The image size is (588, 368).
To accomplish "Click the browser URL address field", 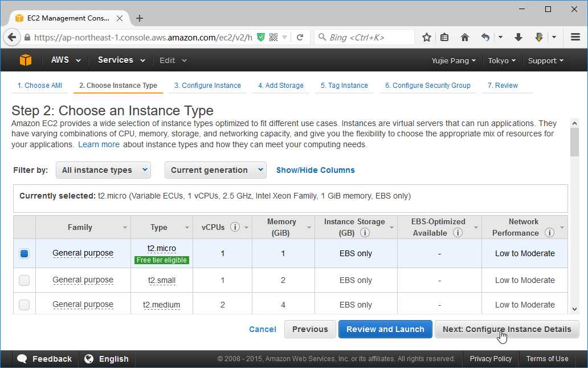I will coord(143,38).
